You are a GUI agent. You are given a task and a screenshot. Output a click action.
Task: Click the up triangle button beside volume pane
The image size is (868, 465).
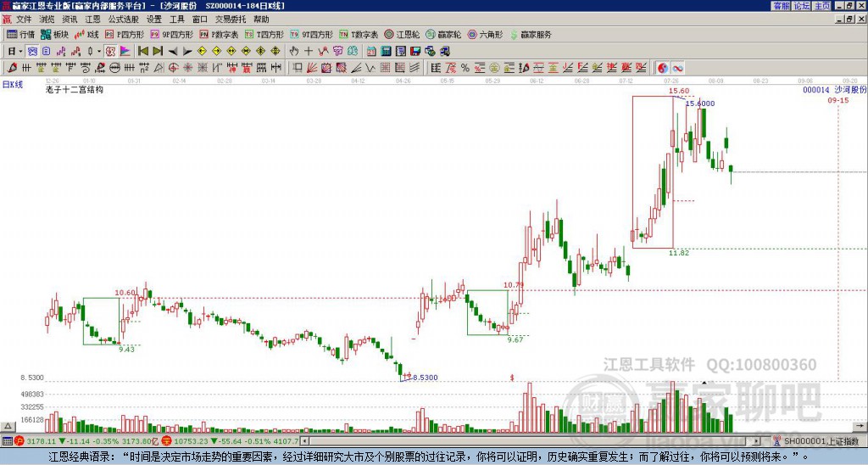[7, 426]
